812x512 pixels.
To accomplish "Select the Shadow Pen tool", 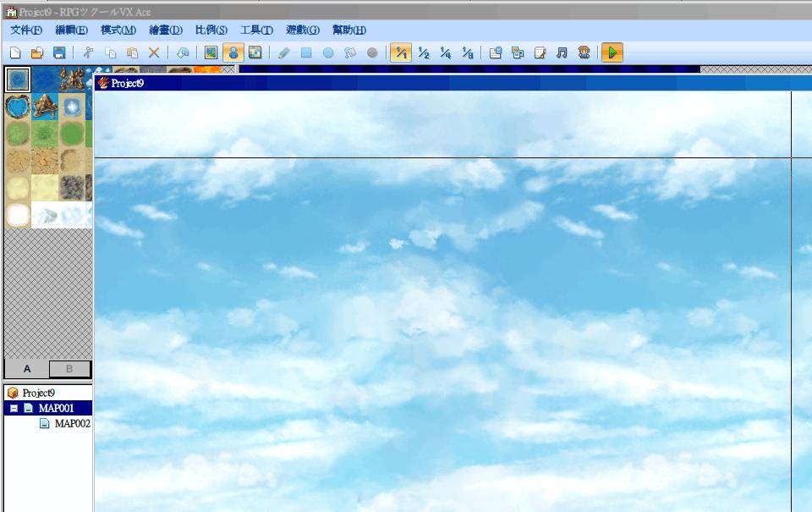I will pos(372,52).
